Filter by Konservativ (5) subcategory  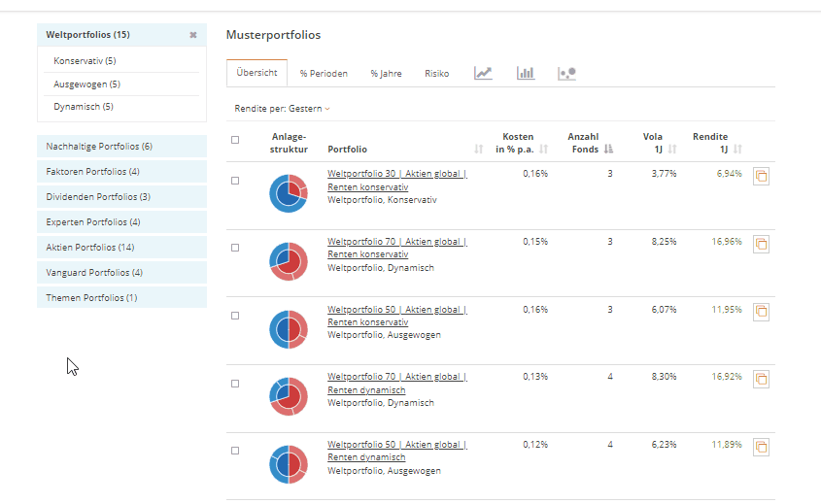click(x=85, y=61)
